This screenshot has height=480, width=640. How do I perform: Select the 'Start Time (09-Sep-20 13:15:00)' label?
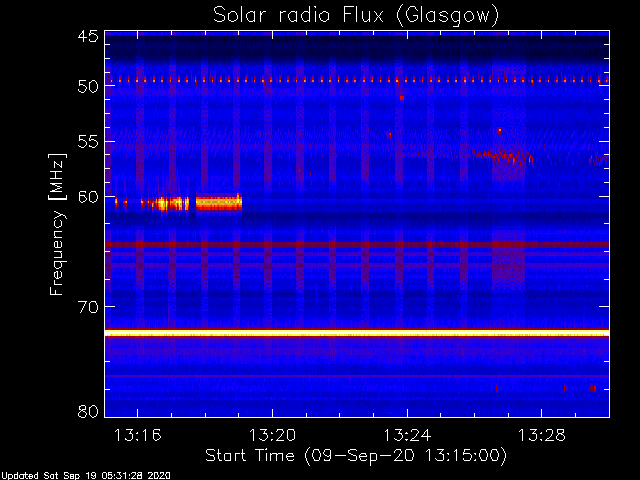(x=356, y=456)
